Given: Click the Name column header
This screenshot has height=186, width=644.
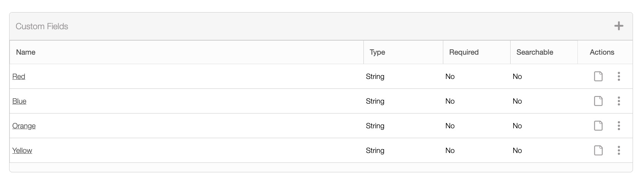Looking at the screenshot, I should click(25, 52).
